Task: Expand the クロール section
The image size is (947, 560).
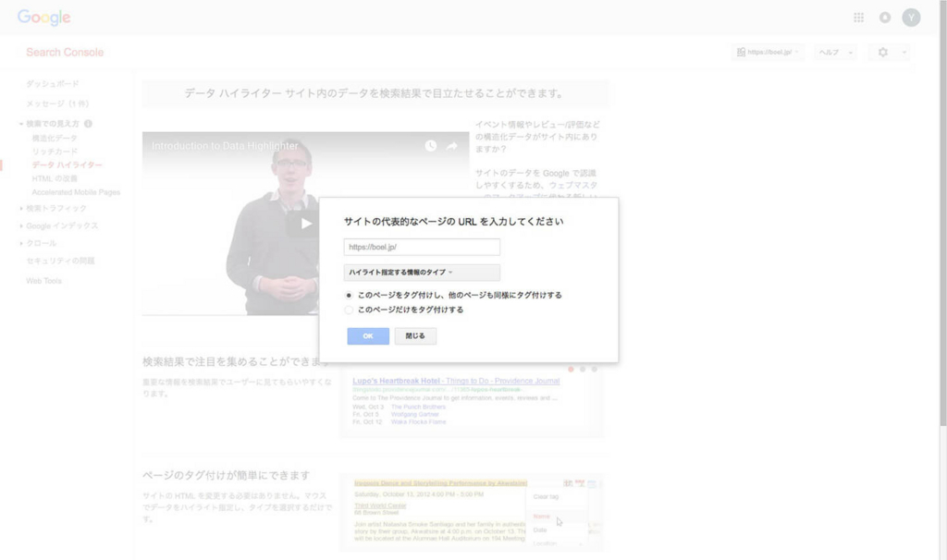Action: [x=21, y=243]
